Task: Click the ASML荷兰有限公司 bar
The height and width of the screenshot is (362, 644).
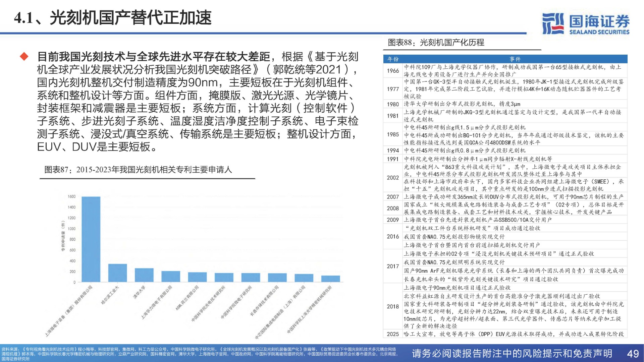Action: pyautogui.click(x=197, y=277)
